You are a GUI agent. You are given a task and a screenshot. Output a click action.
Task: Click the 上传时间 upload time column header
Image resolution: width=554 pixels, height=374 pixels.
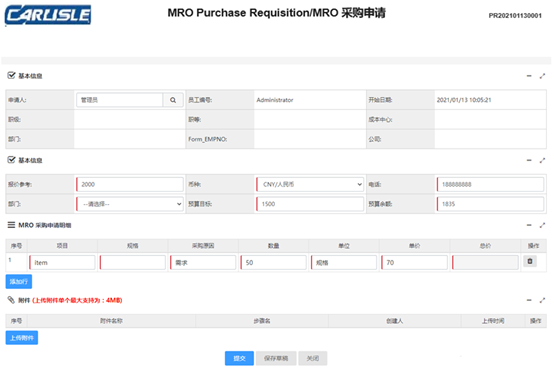point(493,321)
